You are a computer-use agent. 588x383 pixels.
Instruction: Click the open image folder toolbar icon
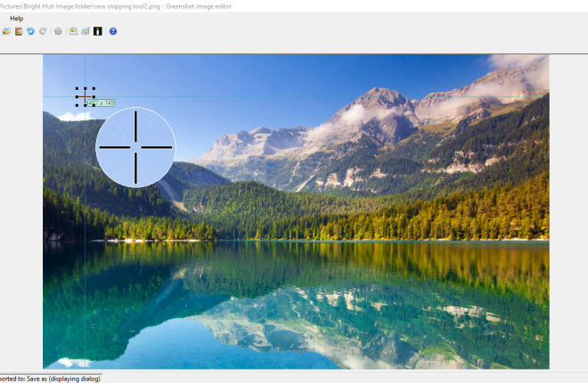[x=6, y=31]
